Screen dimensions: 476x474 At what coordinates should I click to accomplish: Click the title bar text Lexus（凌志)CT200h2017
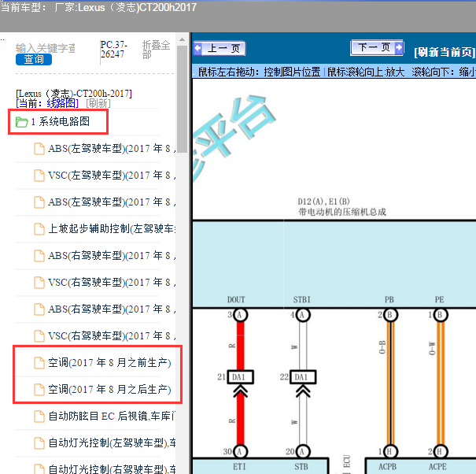coord(137,7)
